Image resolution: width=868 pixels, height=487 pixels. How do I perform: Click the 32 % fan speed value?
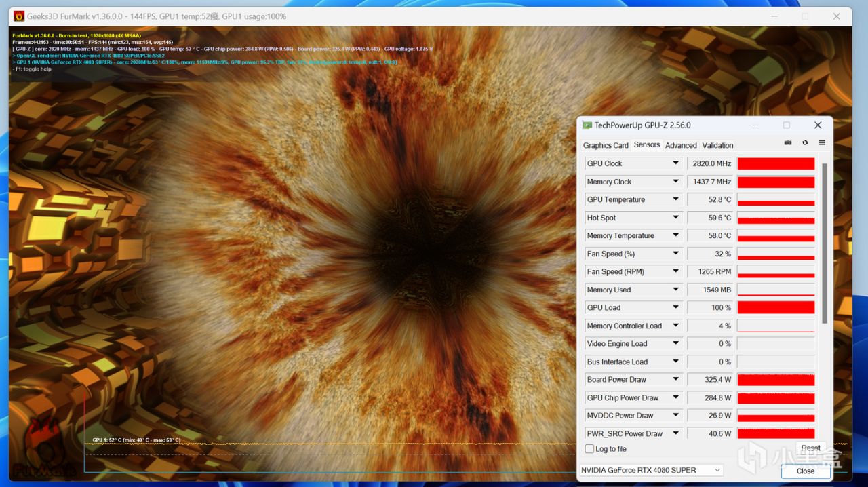click(x=711, y=254)
